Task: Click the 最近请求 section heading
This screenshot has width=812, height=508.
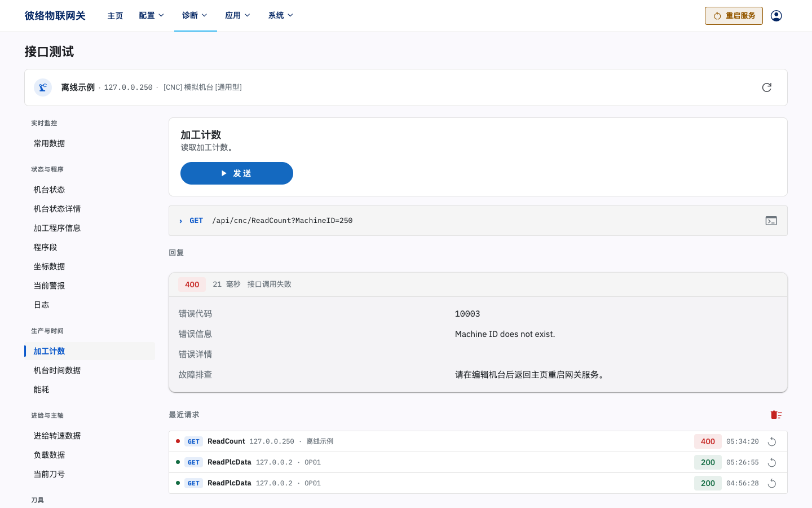Action: click(x=184, y=415)
